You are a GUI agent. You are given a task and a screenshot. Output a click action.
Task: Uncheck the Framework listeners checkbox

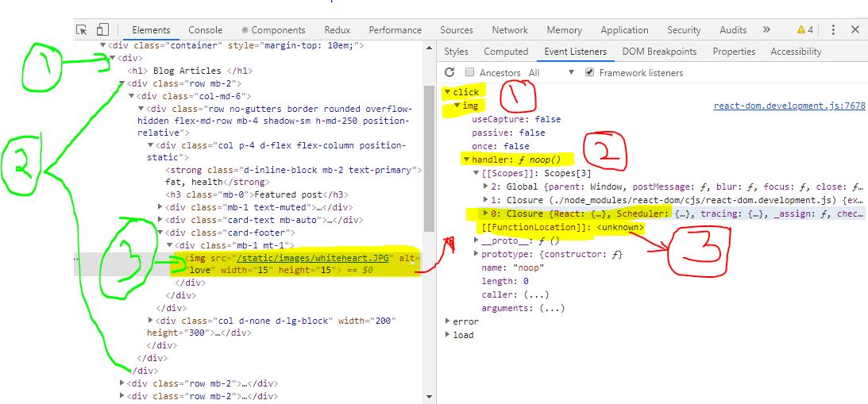click(x=589, y=73)
